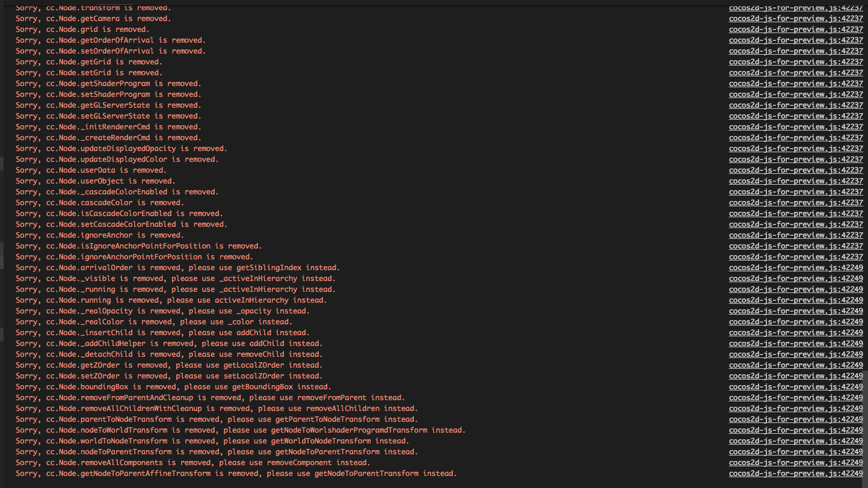Open source link for isCascadeColorEnabled message

[x=796, y=214]
